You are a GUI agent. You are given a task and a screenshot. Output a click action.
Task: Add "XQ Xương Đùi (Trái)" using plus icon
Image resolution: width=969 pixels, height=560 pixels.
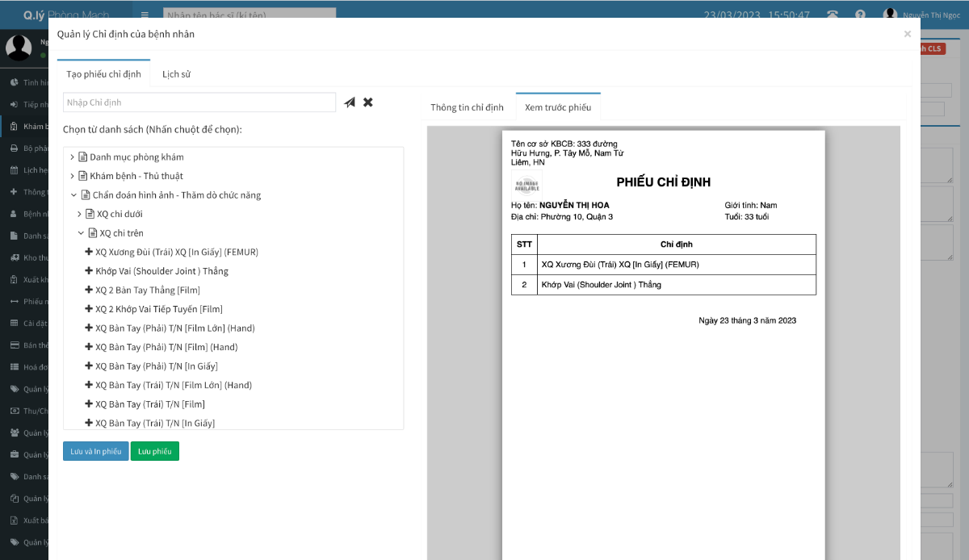coord(89,252)
